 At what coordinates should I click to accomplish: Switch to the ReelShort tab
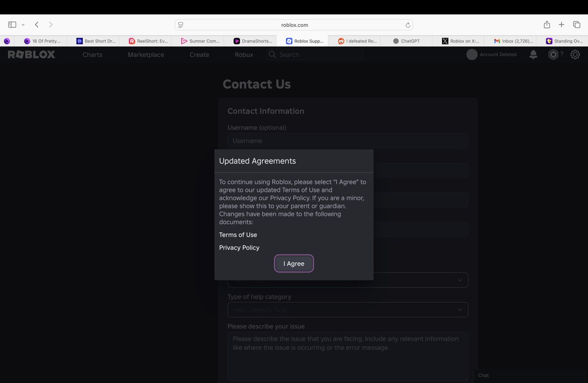click(145, 41)
